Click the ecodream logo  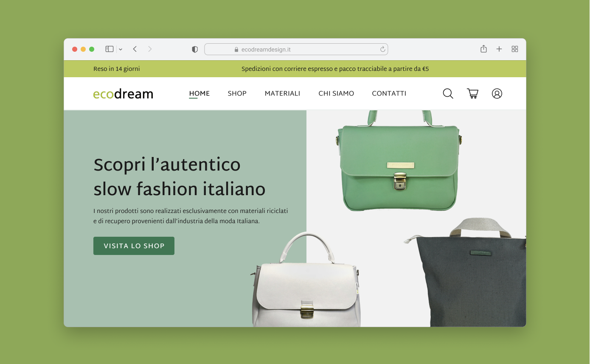point(123,94)
